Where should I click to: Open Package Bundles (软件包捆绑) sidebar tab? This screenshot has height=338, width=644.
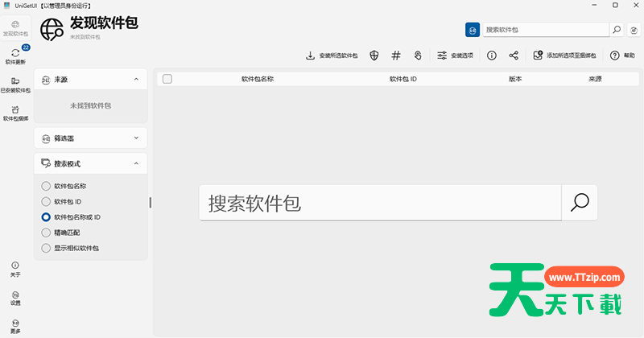pyautogui.click(x=15, y=113)
